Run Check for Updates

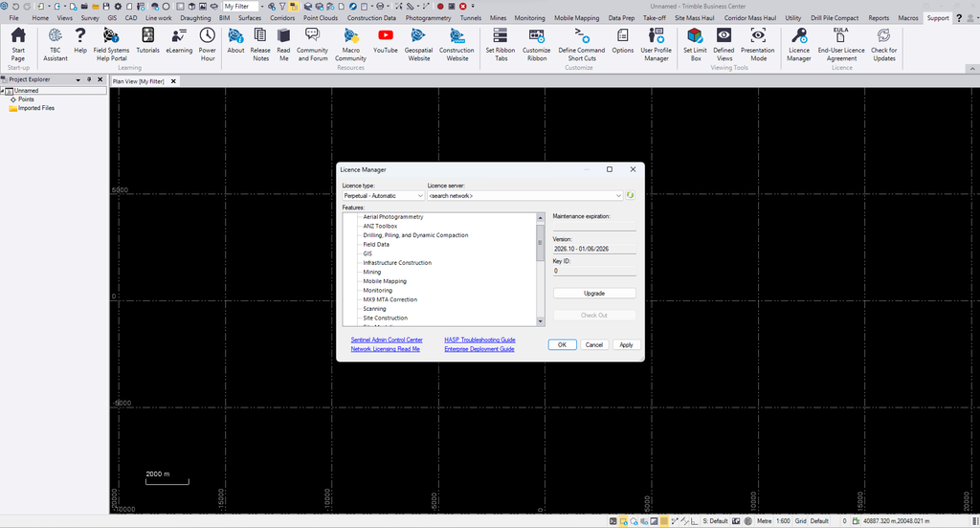tap(883, 44)
